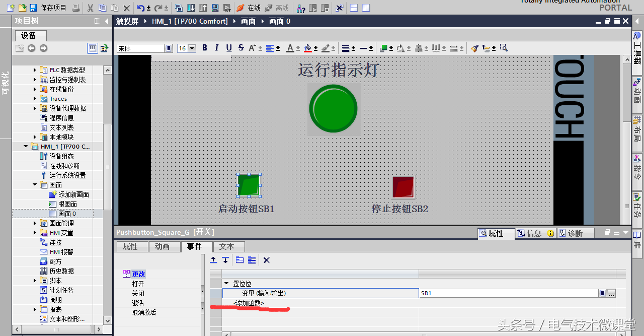The image size is (644, 336).
Task: Click the SB1 variable input field
Action: pyautogui.click(x=508, y=293)
